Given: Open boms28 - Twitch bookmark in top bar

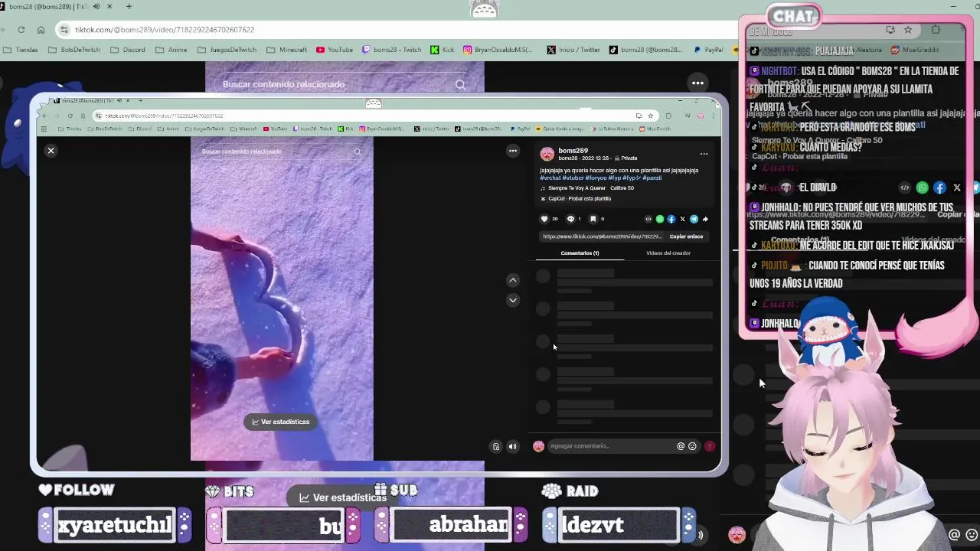Looking at the screenshot, I should pos(391,50).
